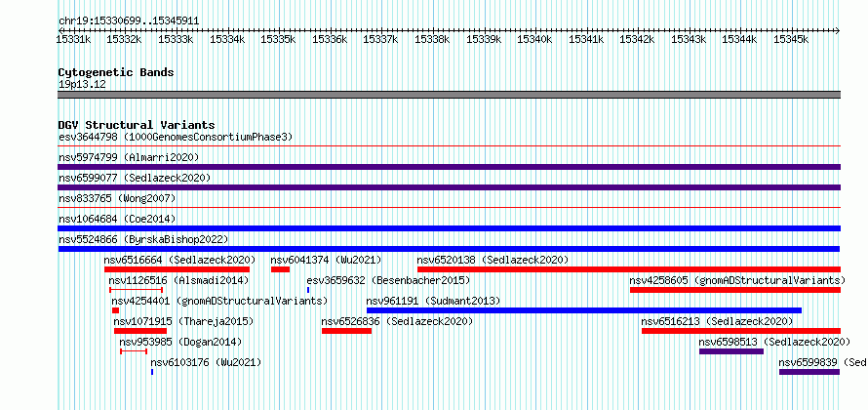Open the nsv6103176 (Wu2021) label
Screen dimensions: 868x410
[x=206, y=362]
